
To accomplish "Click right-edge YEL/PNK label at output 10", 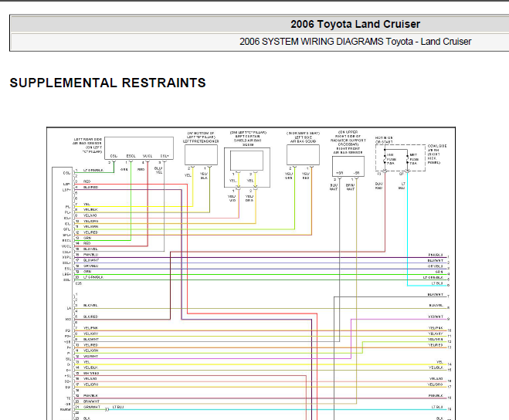I will 436,328.
